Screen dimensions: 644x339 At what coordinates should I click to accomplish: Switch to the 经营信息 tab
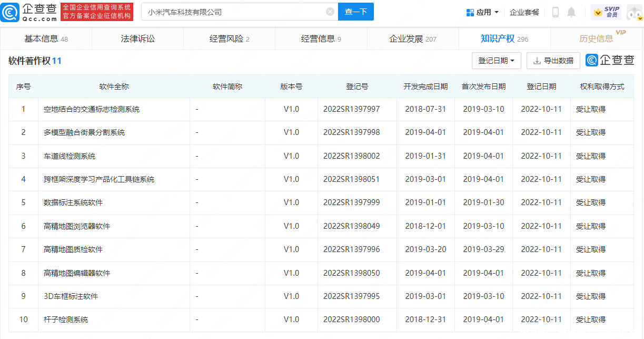click(x=321, y=39)
